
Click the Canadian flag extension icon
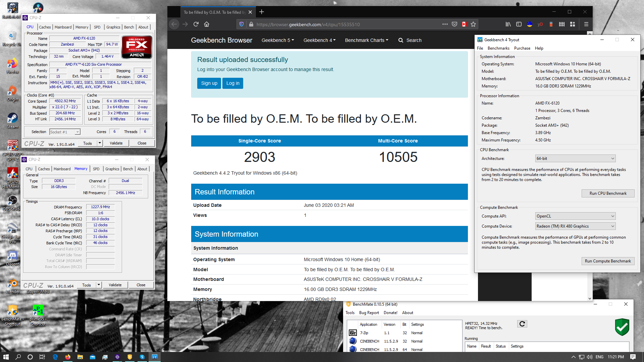[x=464, y=24]
